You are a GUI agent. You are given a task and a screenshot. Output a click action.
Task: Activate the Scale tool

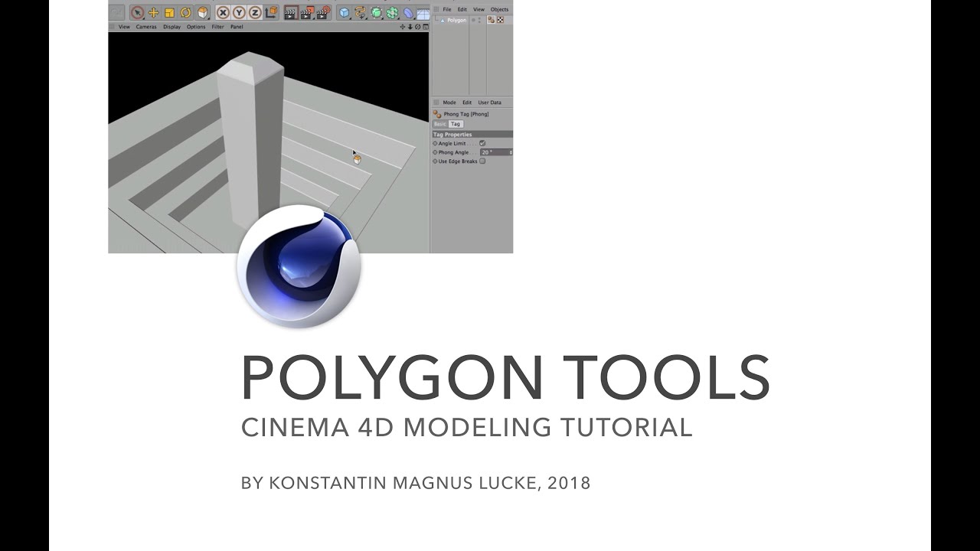coord(169,12)
